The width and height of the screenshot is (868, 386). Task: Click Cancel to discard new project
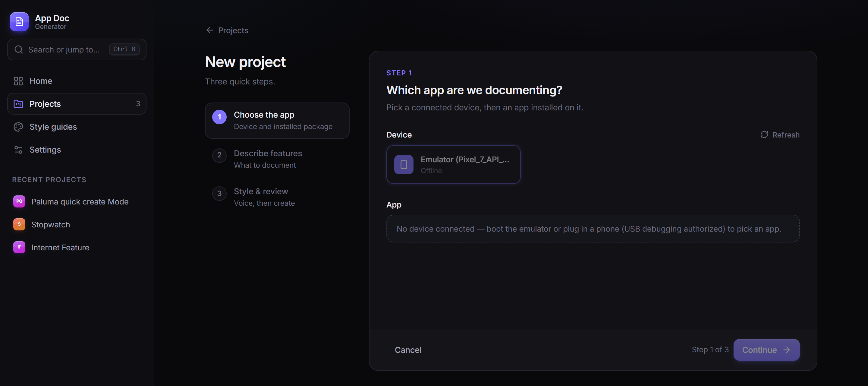pyautogui.click(x=408, y=350)
